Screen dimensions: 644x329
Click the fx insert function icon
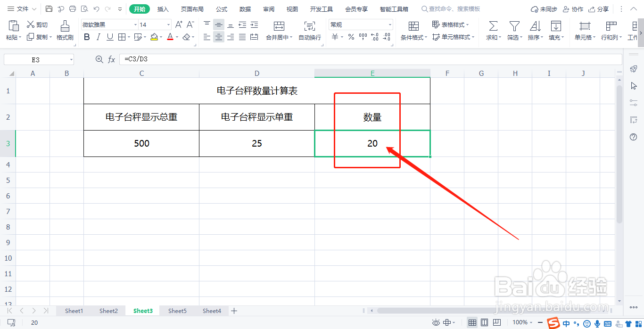click(x=112, y=59)
